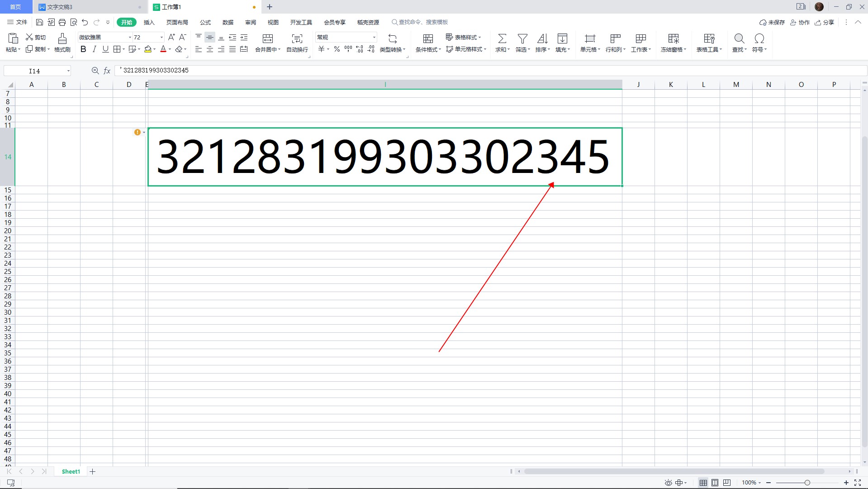Click the Share (分享) button

point(824,22)
